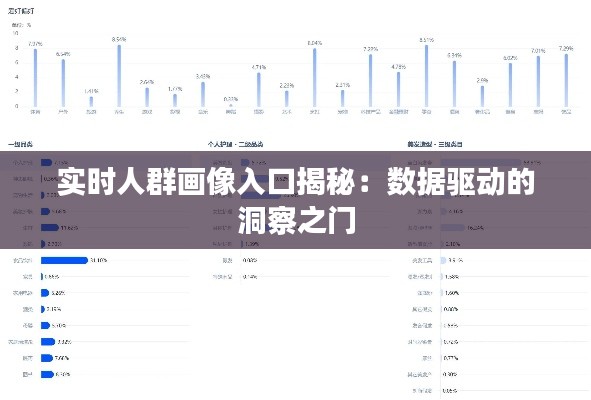This screenshot has height=400, width=591.
Task: Open the 美发造型 三级品目 section heading
Action: (435, 144)
